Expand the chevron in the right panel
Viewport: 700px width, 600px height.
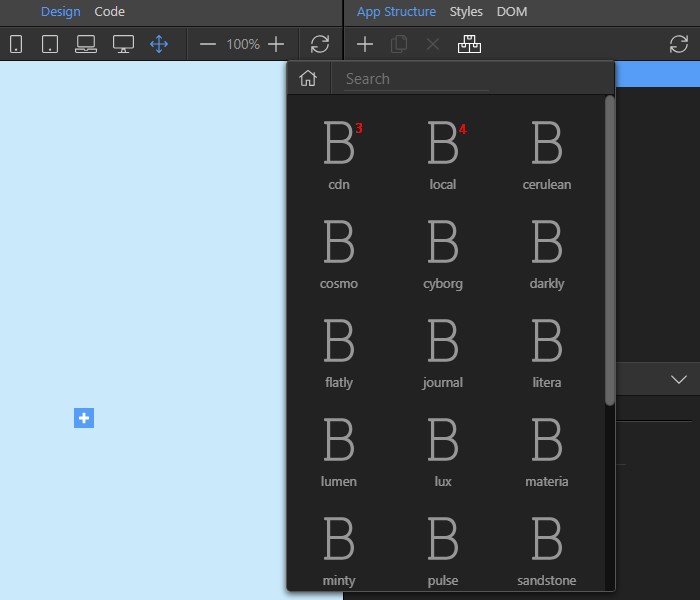(679, 379)
